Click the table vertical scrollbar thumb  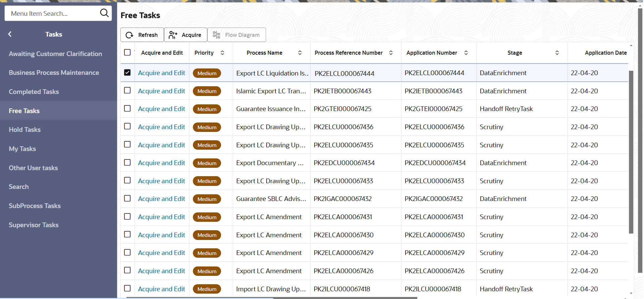(x=631, y=152)
